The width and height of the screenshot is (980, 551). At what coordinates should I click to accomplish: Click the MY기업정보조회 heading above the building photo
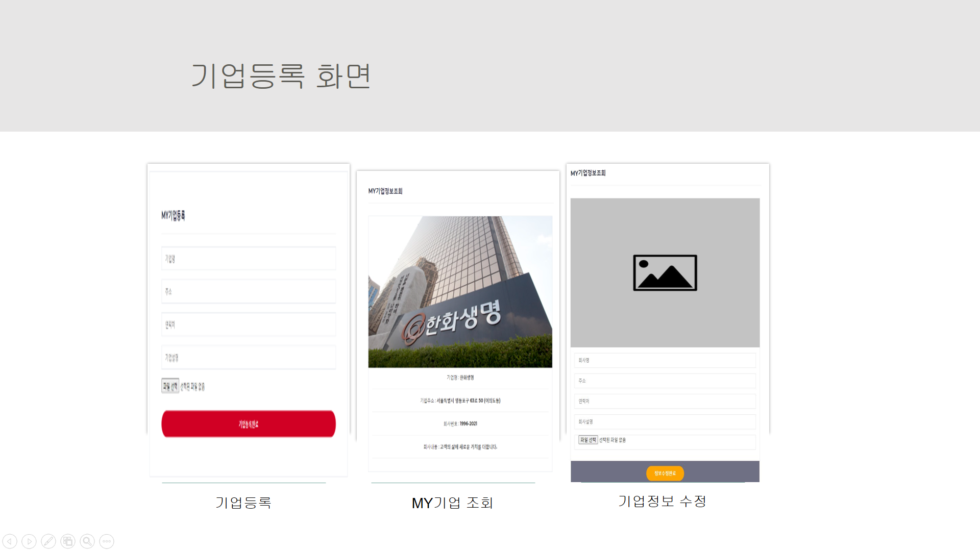coord(385,191)
